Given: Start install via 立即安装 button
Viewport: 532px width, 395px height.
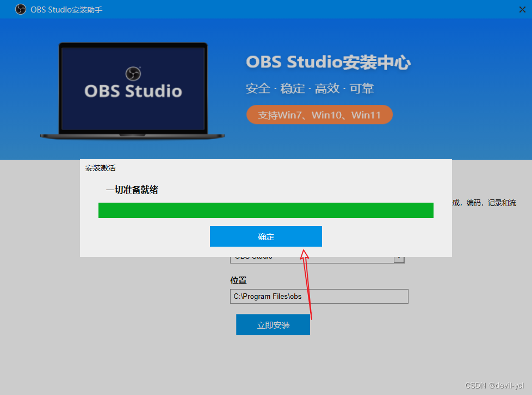Looking at the screenshot, I should (273, 325).
